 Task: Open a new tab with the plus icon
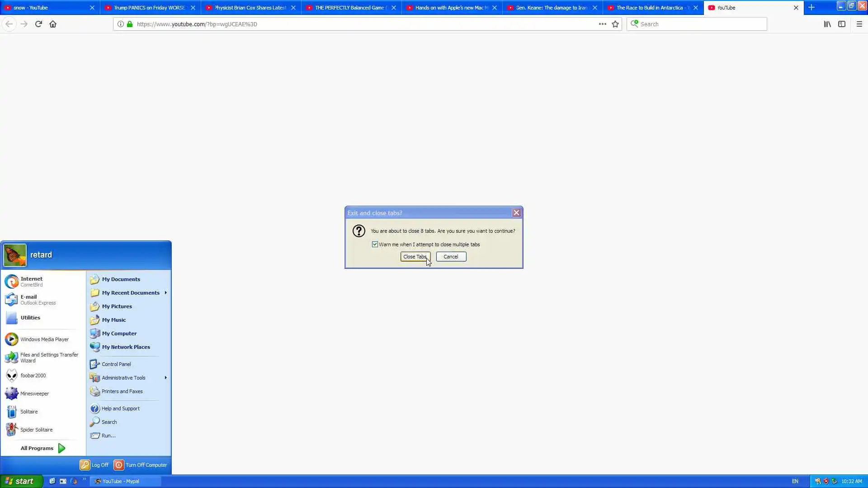tap(811, 7)
